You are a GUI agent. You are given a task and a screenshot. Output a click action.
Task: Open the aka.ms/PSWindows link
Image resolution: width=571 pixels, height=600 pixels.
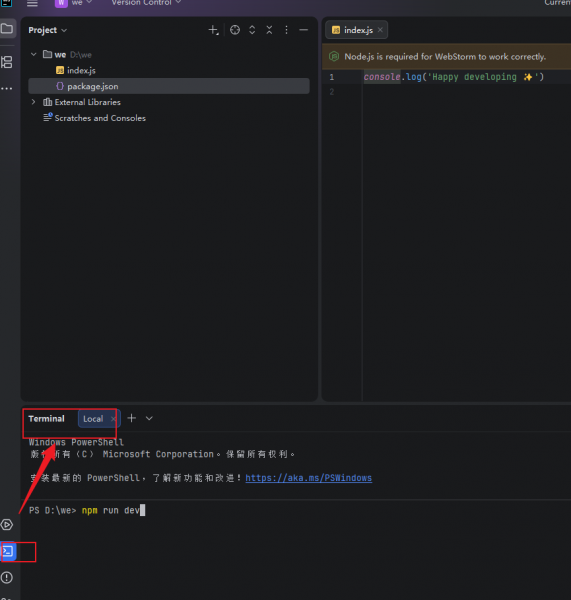[x=308, y=478]
